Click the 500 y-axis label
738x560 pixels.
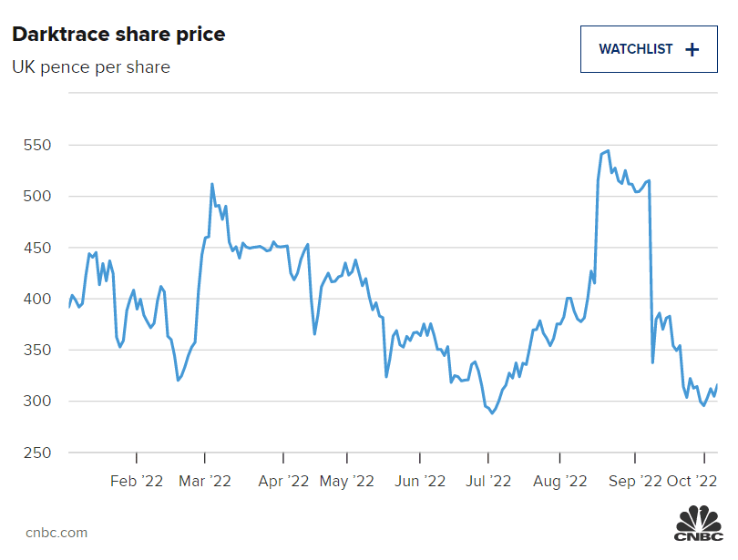36,196
